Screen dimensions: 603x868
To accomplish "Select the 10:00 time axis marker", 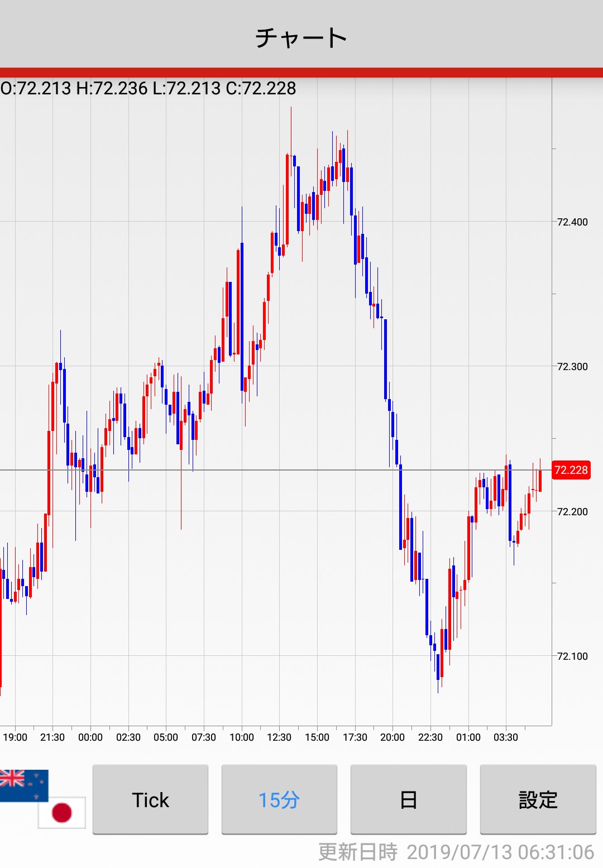I will tap(242, 737).
